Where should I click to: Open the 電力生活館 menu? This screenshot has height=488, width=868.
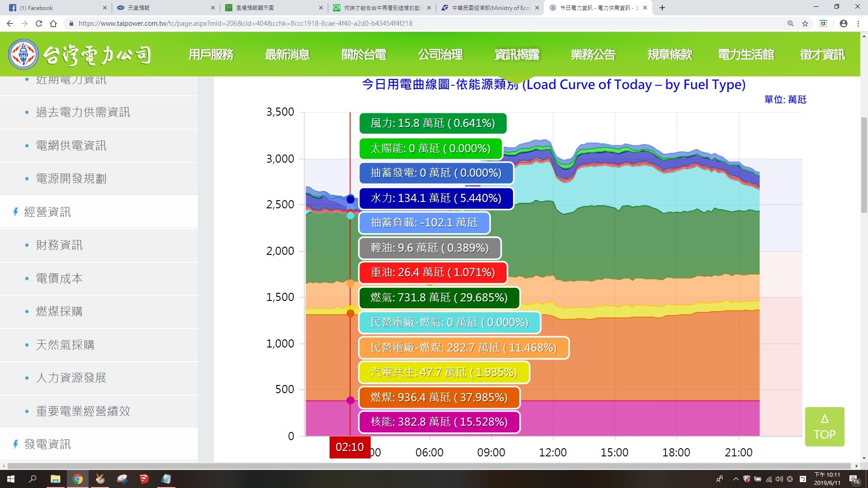[746, 55]
